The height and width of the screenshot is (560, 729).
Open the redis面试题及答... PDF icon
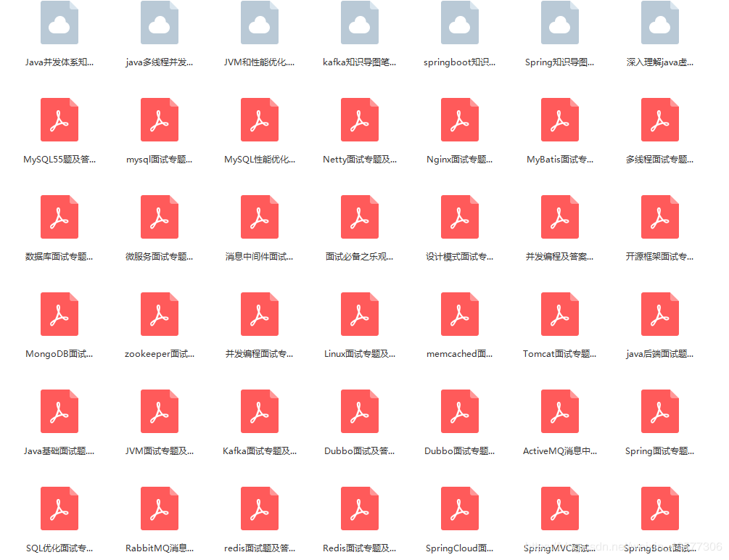coord(260,508)
